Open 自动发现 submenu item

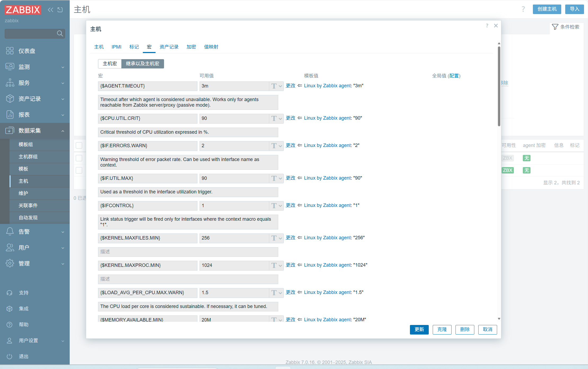(x=39, y=218)
